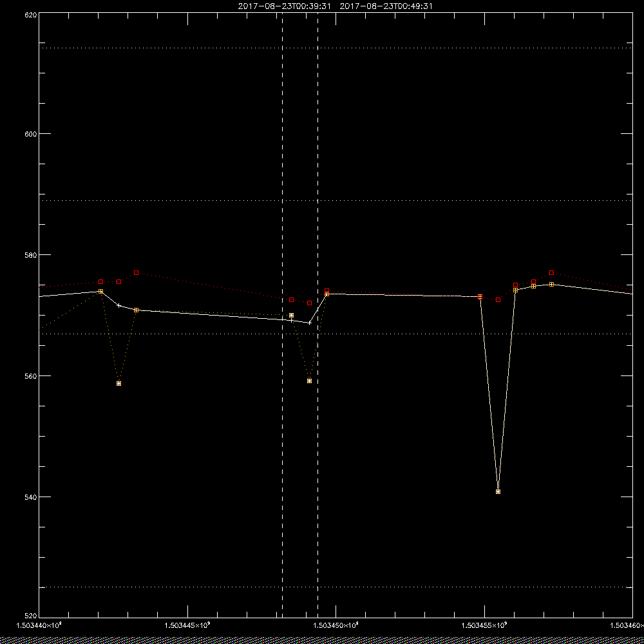Click the orange marker at the first dip near 559
Viewport: 644px width, 644px height.
pyautogui.click(x=118, y=384)
